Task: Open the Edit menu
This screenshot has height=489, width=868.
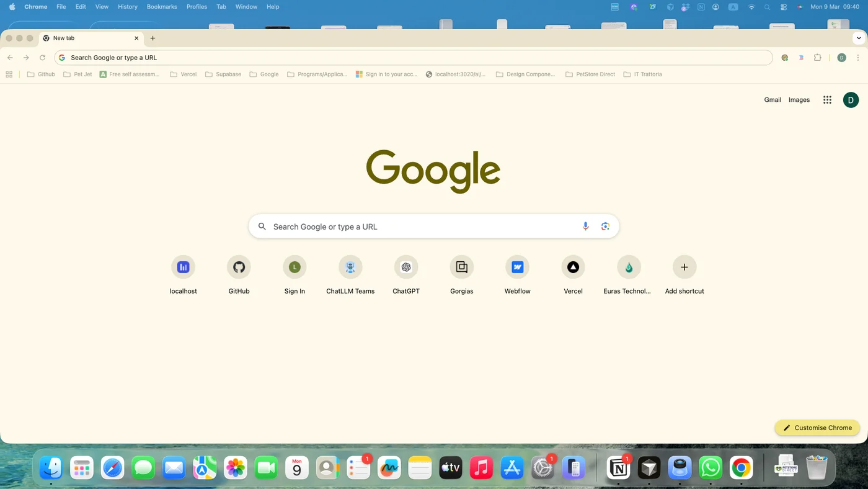Action: coord(81,7)
